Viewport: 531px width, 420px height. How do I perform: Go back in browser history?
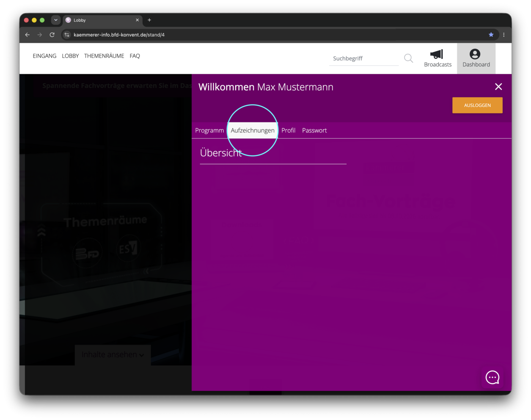click(x=28, y=35)
